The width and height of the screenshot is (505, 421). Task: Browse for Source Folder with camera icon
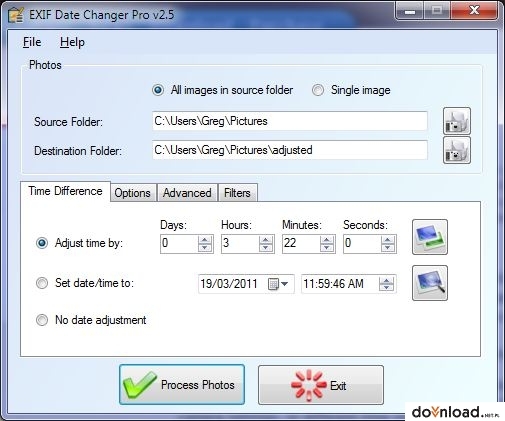click(x=457, y=121)
